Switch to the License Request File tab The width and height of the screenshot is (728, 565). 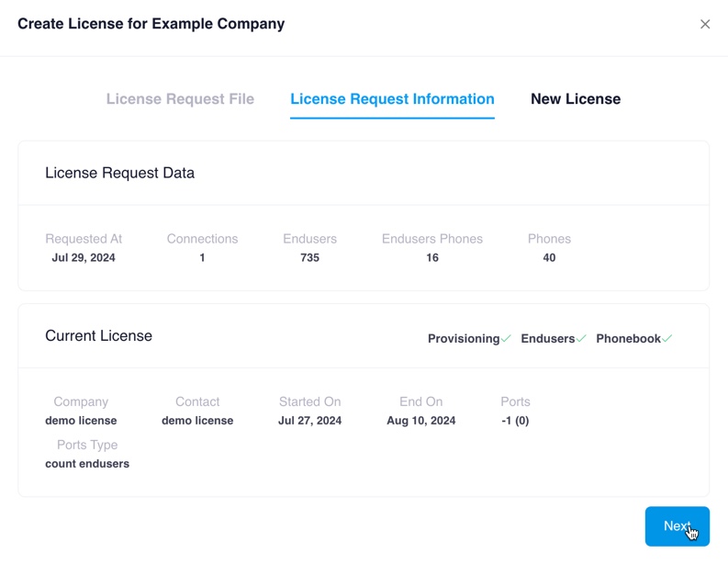click(180, 99)
